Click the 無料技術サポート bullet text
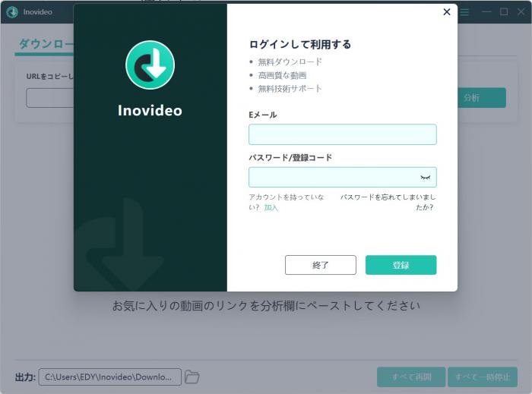This screenshot has height=394, width=532. point(290,89)
